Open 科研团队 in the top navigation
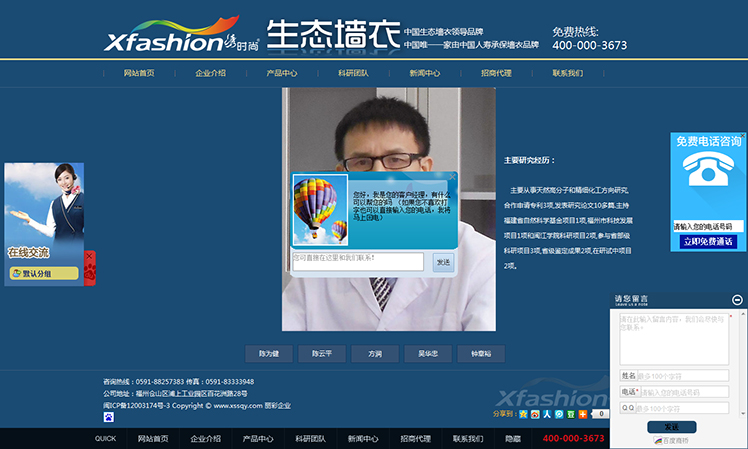The height and width of the screenshot is (449, 748). pos(353,73)
